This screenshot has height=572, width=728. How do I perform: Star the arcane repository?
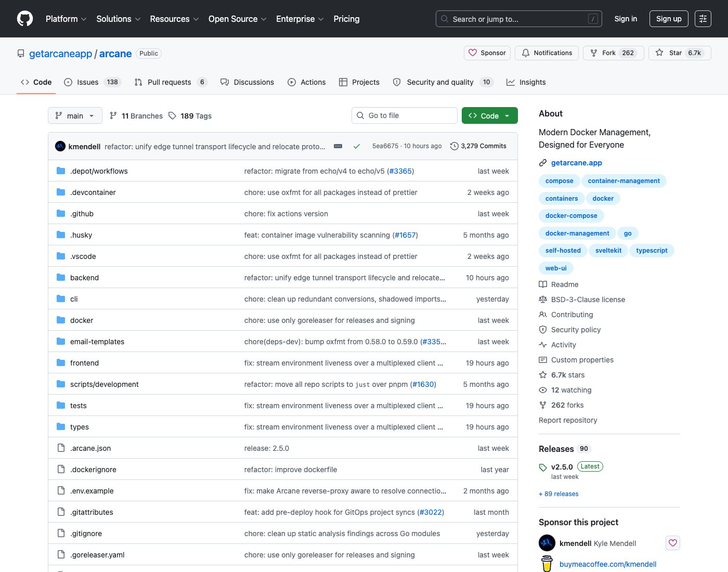pos(680,53)
